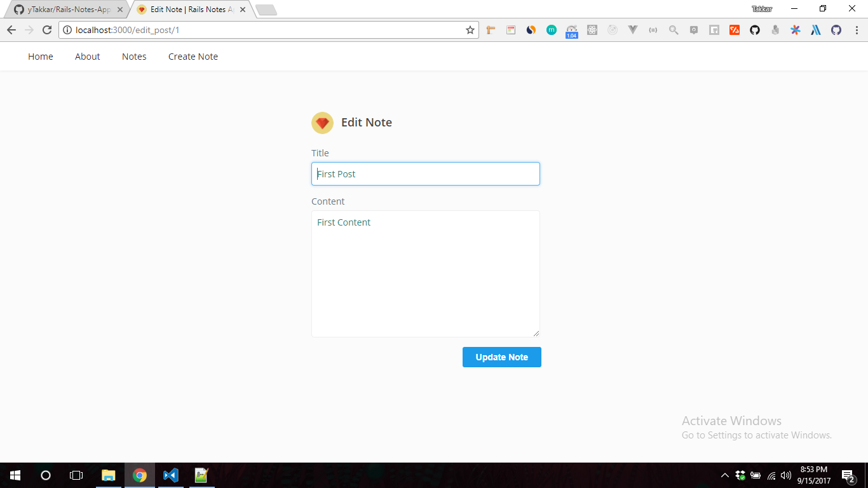
Task: Open Task View on the taskbar
Action: click(x=76, y=475)
